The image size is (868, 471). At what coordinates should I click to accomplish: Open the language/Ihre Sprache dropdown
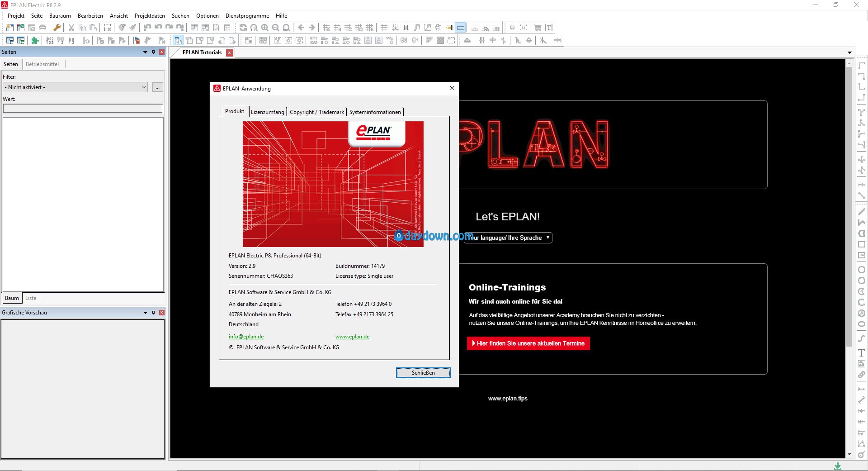[508, 238]
